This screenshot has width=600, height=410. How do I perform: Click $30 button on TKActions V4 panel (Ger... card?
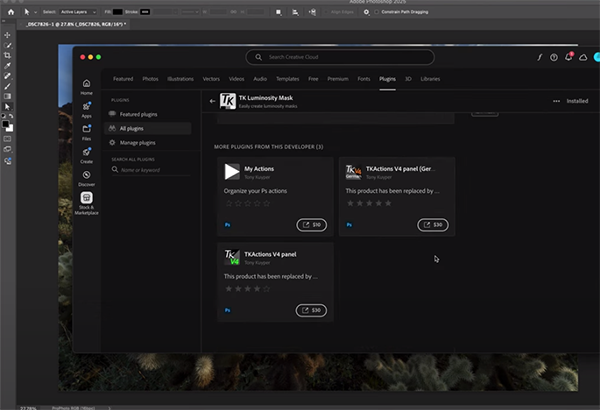(x=433, y=225)
